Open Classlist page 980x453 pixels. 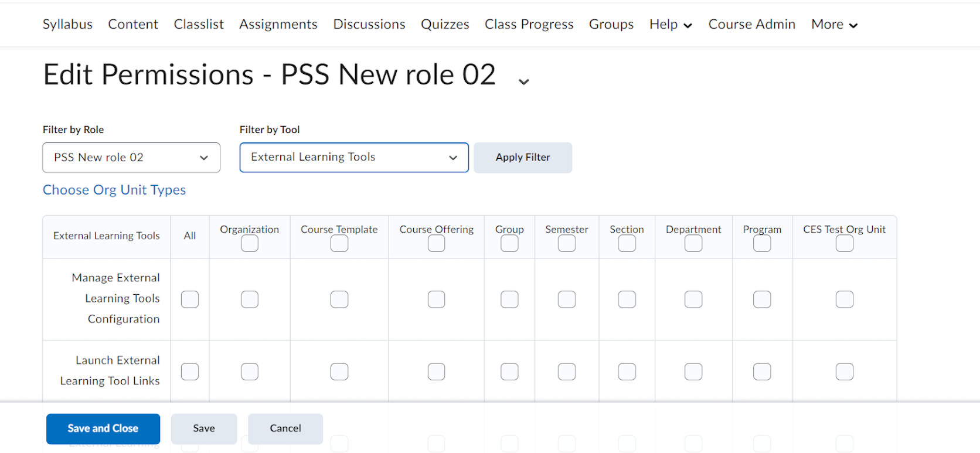tap(199, 24)
